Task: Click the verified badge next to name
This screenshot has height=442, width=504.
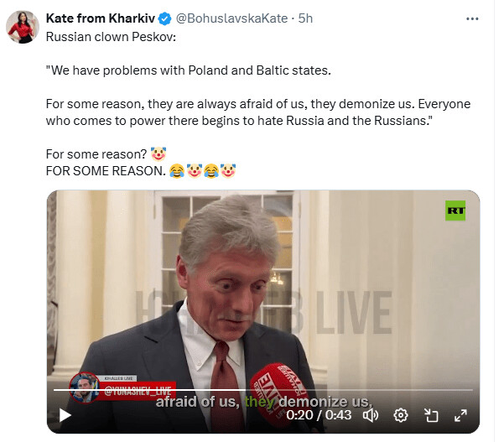Action: [166, 18]
